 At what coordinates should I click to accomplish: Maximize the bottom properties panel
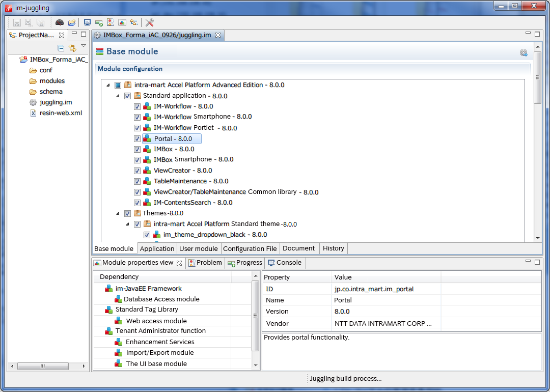click(x=537, y=262)
